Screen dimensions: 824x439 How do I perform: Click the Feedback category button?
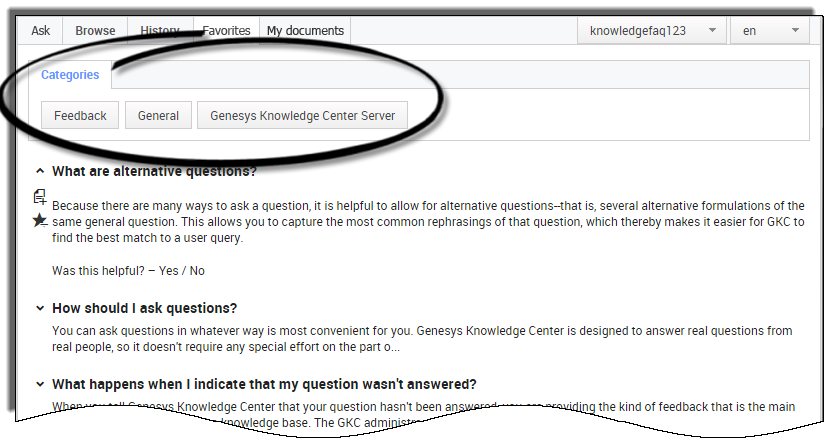click(80, 116)
